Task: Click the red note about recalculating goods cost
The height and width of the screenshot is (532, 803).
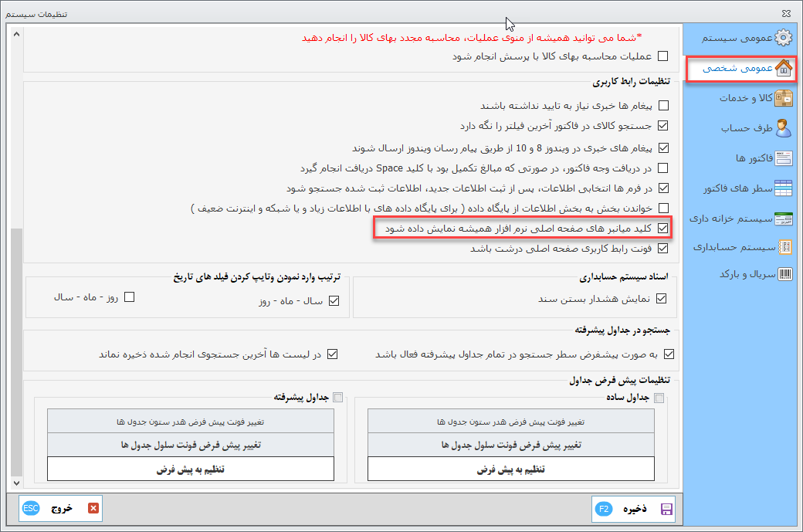Action: (x=472, y=38)
